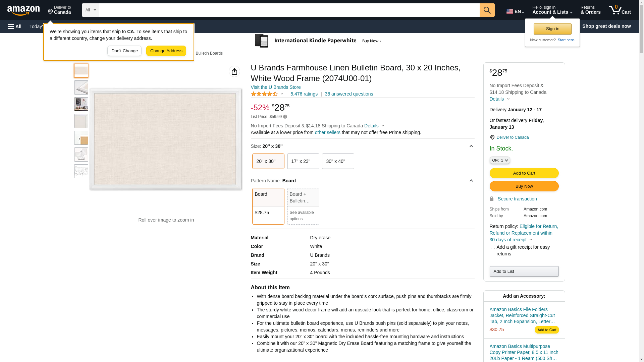Open the Qty quantity dropdown
This screenshot has height=362, width=644.
pos(499,160)
